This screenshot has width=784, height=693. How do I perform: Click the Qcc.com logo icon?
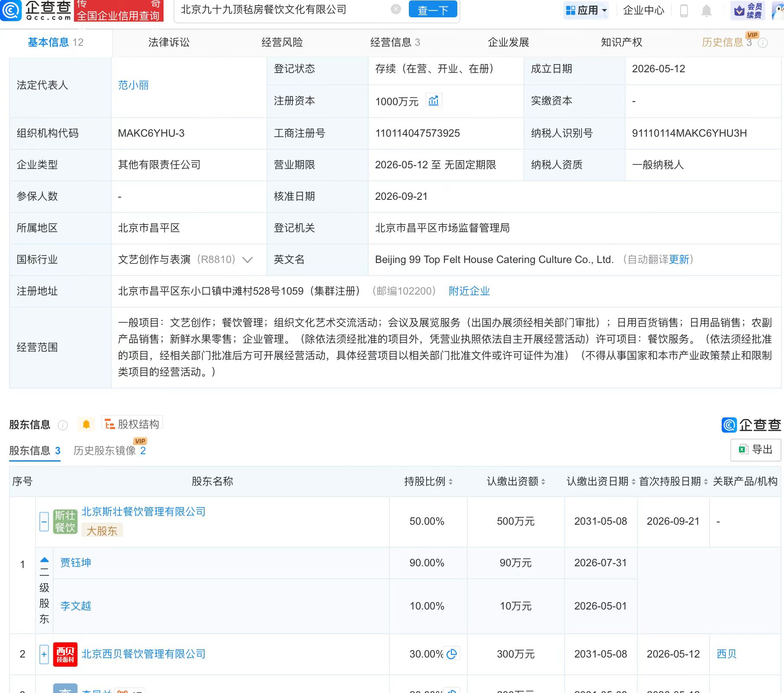point(10,10)
